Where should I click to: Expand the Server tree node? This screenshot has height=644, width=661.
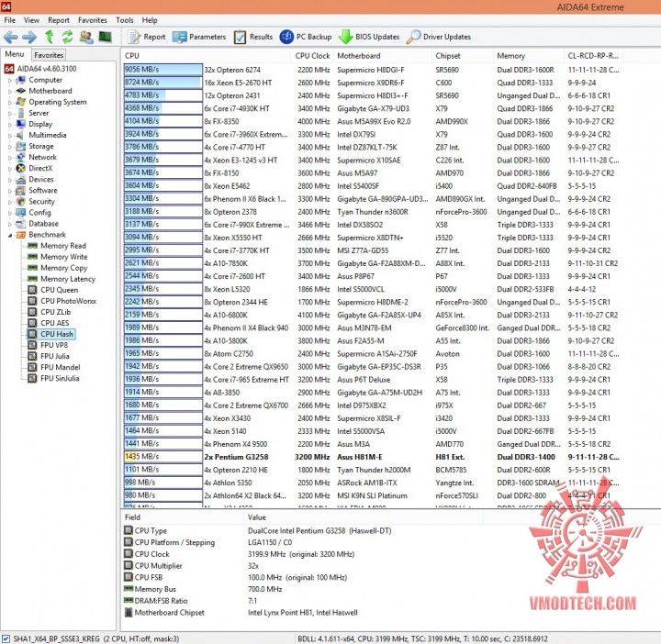(10, 114)
